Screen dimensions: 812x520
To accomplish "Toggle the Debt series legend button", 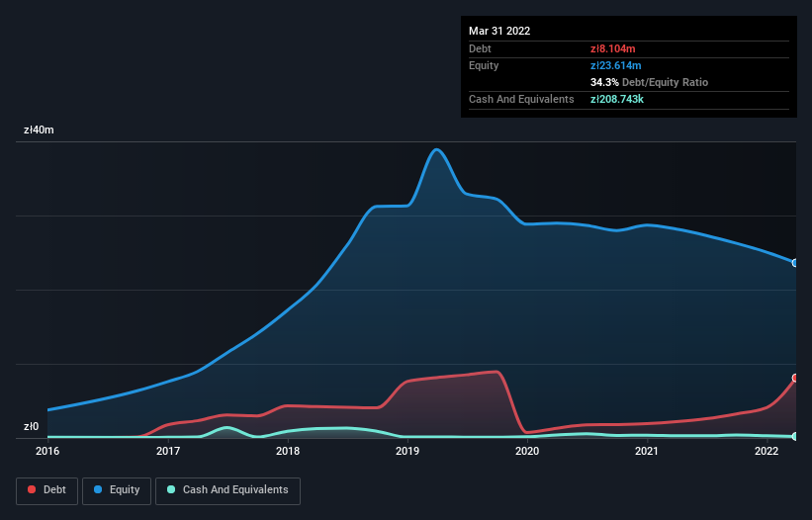I will point(47,490).
